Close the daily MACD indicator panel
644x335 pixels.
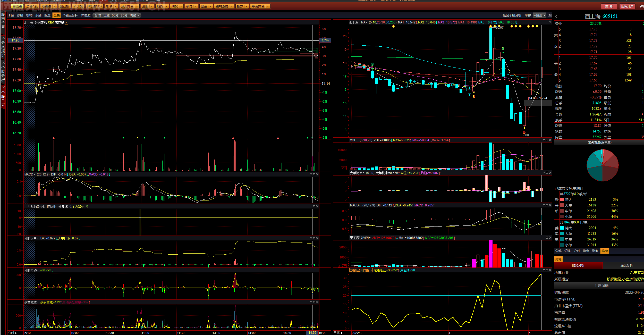550,205
